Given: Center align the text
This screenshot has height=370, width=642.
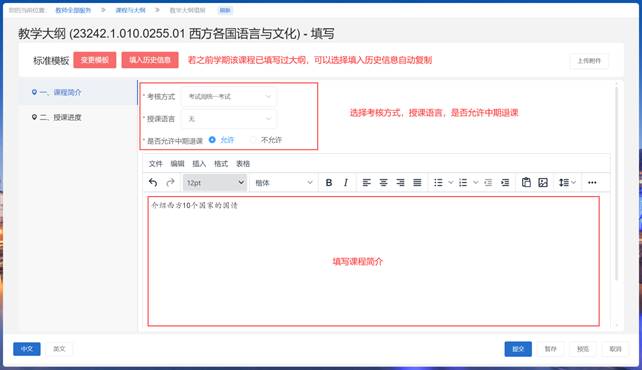Looking at the screenshot, I should click(383, 183).
